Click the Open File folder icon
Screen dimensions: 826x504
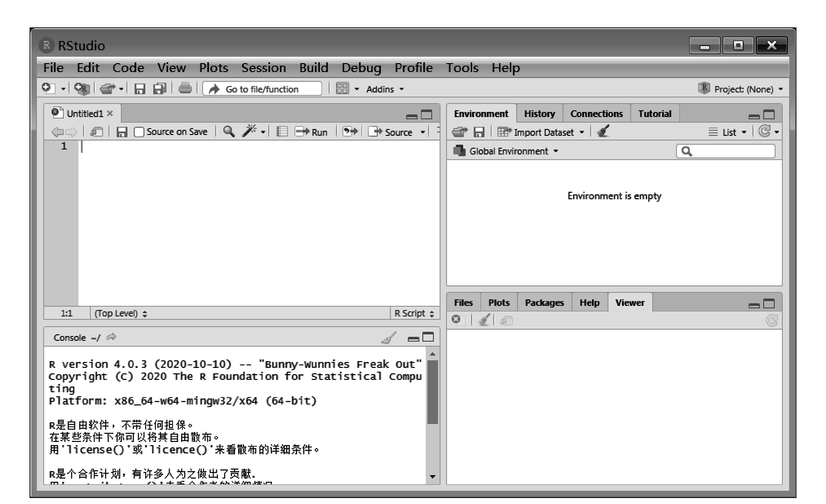click(x=107, y=89)
